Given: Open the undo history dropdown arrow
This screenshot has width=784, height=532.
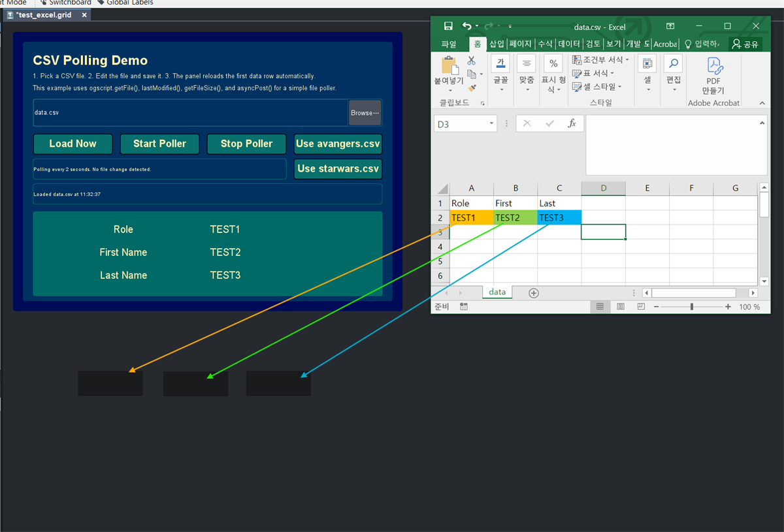Looking at the screenshot, I should (x=477, y=26).
